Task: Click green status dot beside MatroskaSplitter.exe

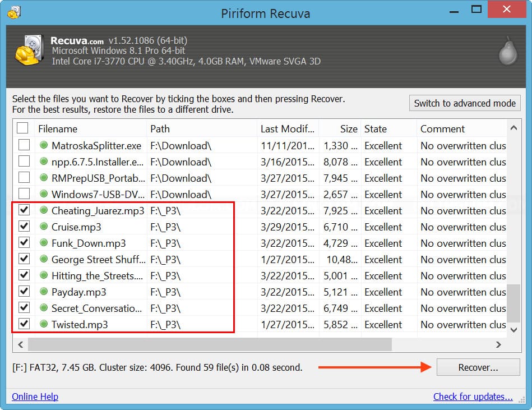Action: tap(44, 146)
